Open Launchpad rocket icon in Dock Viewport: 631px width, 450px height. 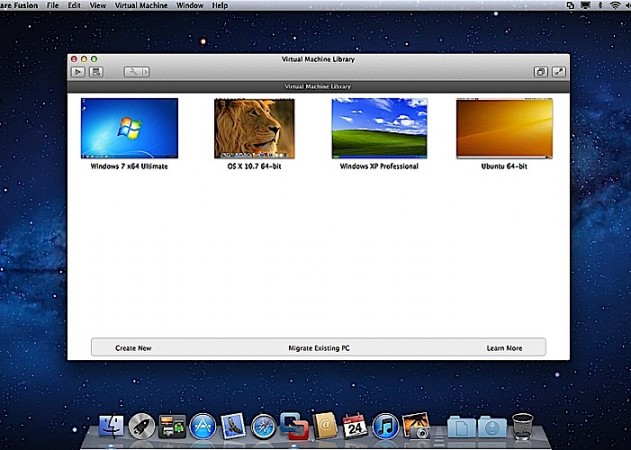point(142,427)
